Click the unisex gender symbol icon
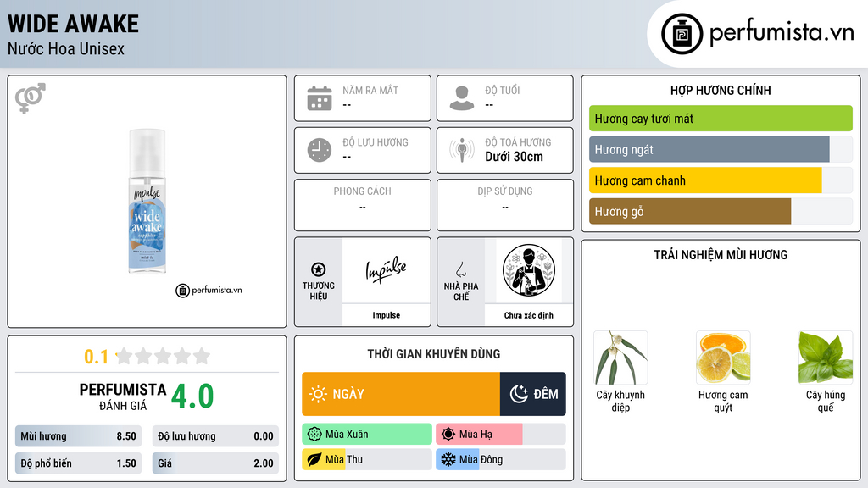The width and height of the screenshot is (868, 488). (31, 98)
